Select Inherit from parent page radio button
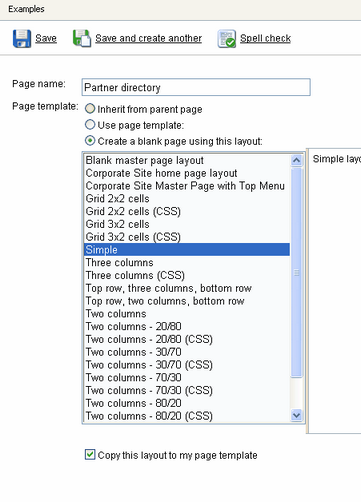361x502 pixels. point(90,109)
